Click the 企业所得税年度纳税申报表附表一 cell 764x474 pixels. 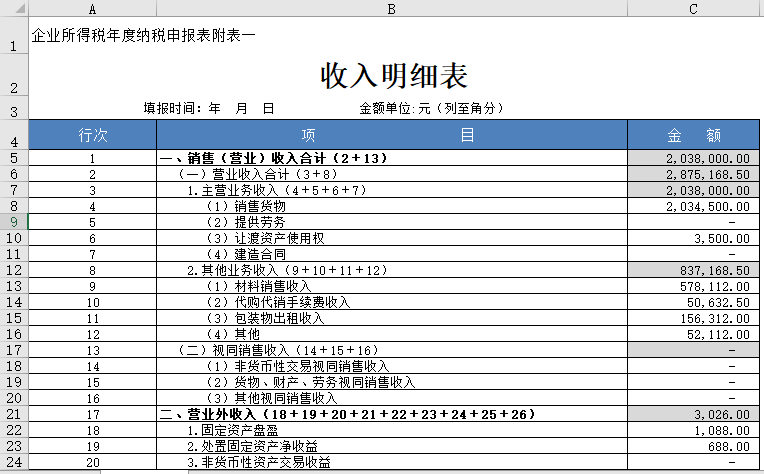143,35
